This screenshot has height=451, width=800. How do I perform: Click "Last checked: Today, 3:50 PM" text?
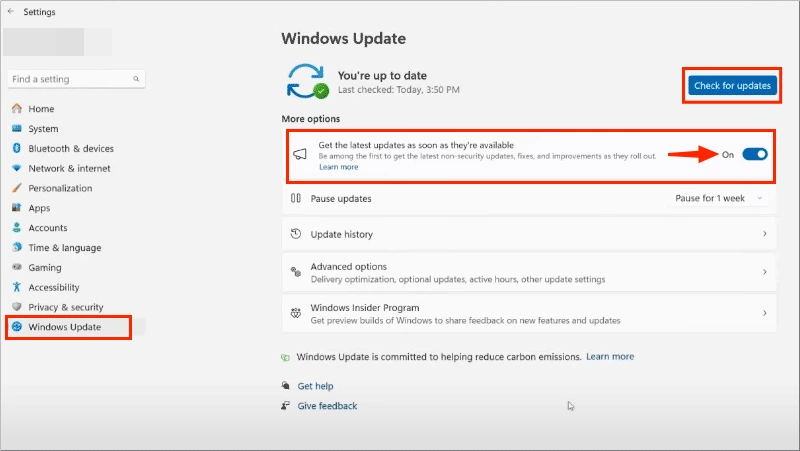pyautogui.click(x=398, y=90)
